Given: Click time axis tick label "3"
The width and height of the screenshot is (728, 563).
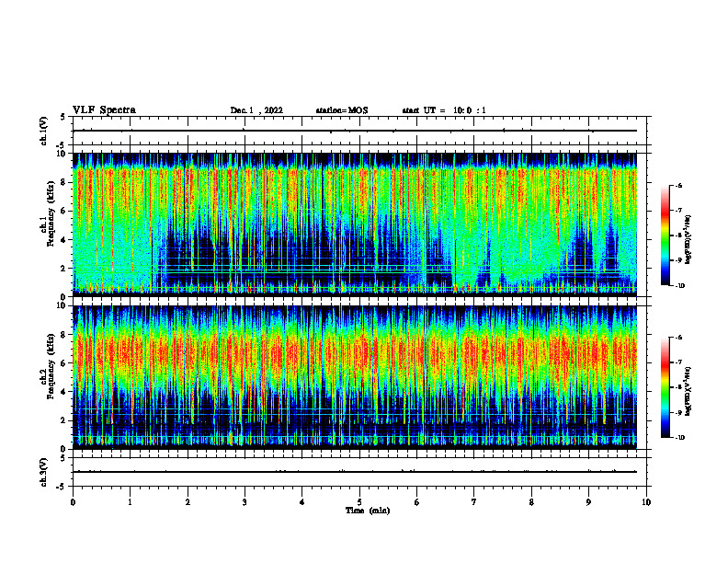Looking at the screenshot, I should click(245, 502).
